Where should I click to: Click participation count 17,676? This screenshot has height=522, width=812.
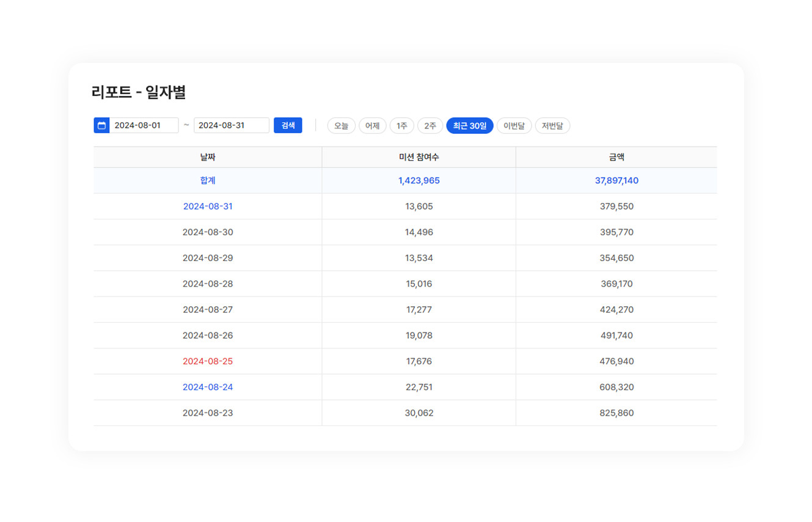click(419, 361)
